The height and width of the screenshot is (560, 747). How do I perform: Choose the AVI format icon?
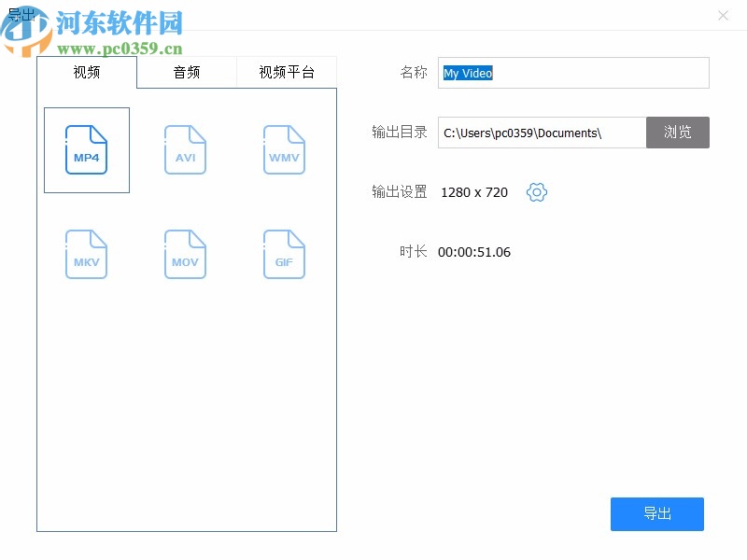185,150
